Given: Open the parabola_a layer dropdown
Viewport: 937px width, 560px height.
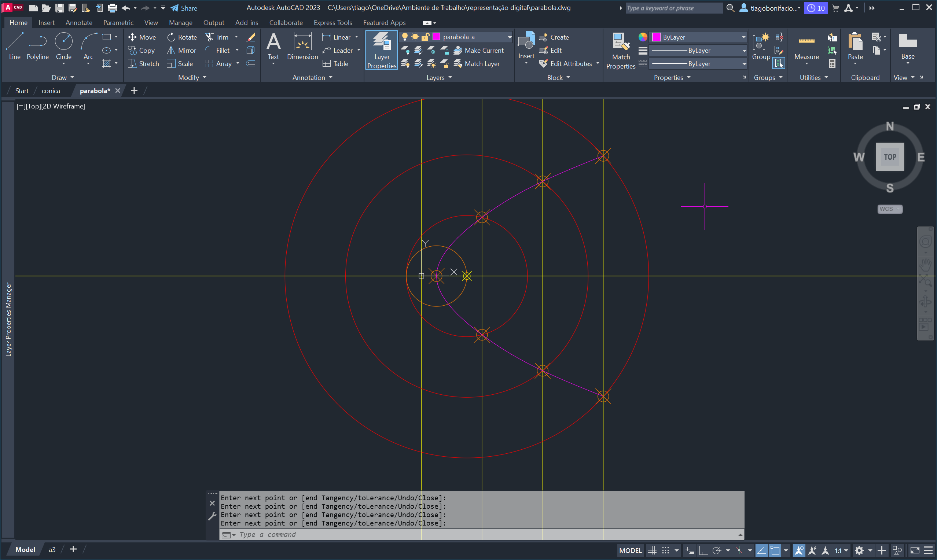Looking at the screenshot, I should [x=509, y=37].
